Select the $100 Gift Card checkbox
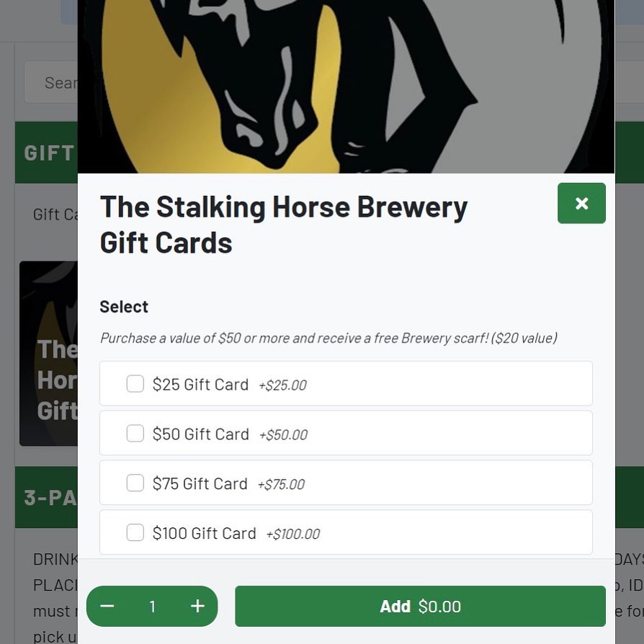 click(x=135, y=533)
